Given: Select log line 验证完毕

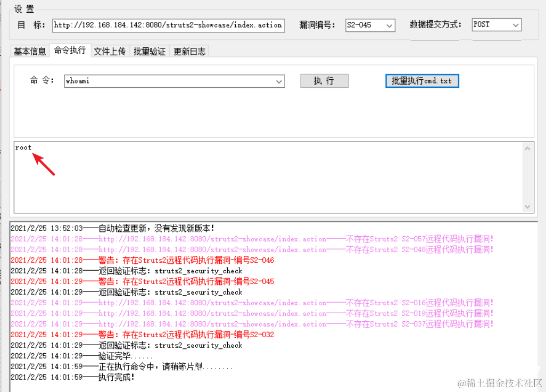Looking at the screenshot, I should click(82, 356).
